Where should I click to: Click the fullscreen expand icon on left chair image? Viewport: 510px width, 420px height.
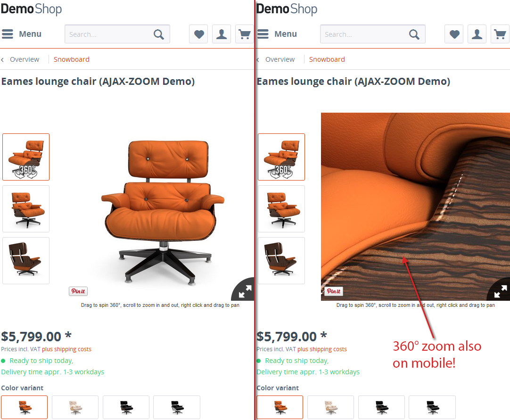coord(245,291)
